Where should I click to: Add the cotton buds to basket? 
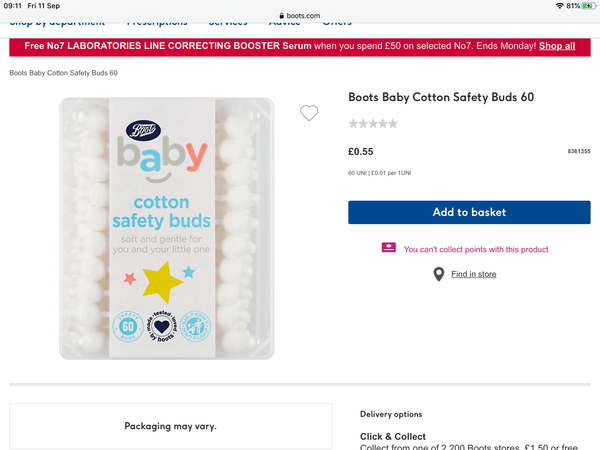[x=469, y=212]
